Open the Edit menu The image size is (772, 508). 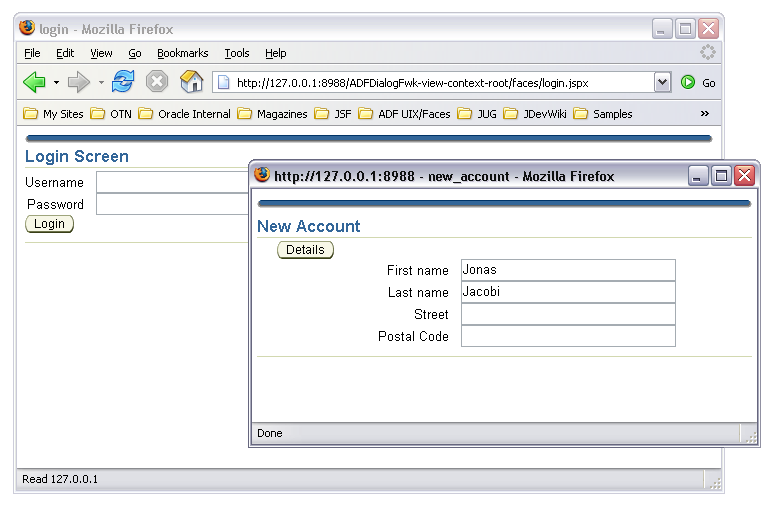coord(65,53)
